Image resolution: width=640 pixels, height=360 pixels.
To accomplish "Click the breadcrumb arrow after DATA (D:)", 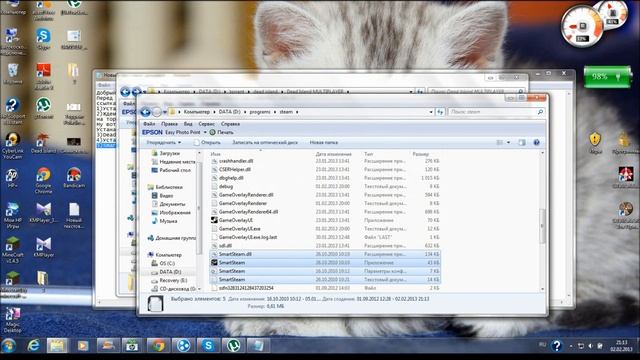I will pos(245,112).
